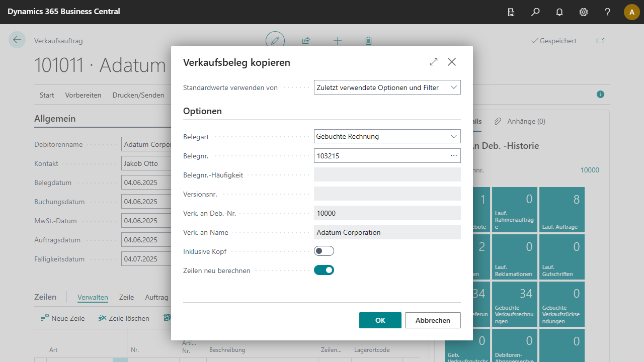Viewport: 644px width, 362px height.
Task: Click the share icon on the page
Action: 306,41
